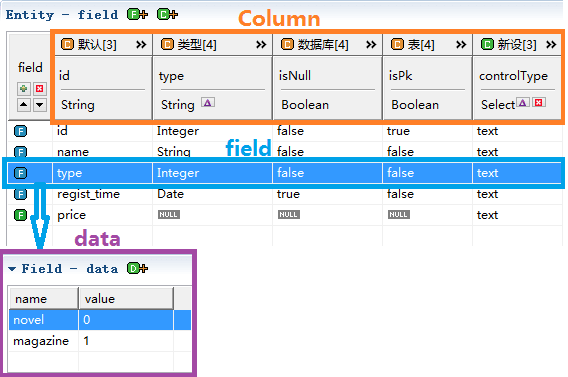The image size is (568, 377).
Task: Select the regist_time field row
Action: [x=285, y=194]
